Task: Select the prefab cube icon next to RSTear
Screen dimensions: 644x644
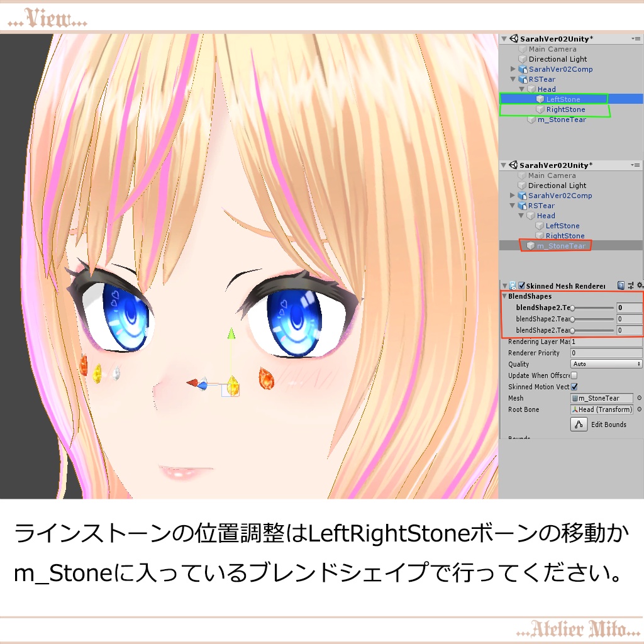Action: [524, 79]
